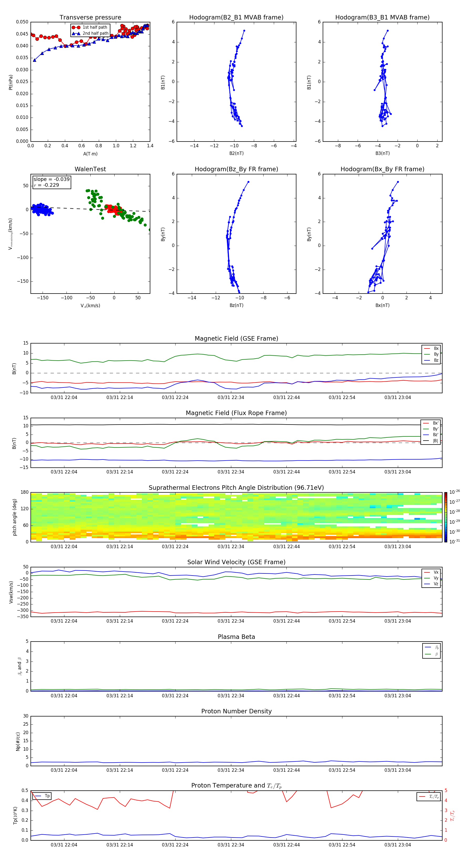Click the 03/31 23:04 tick under Proton Temperature plot
This screenshot has width=473, height=868.
(398, 845)
